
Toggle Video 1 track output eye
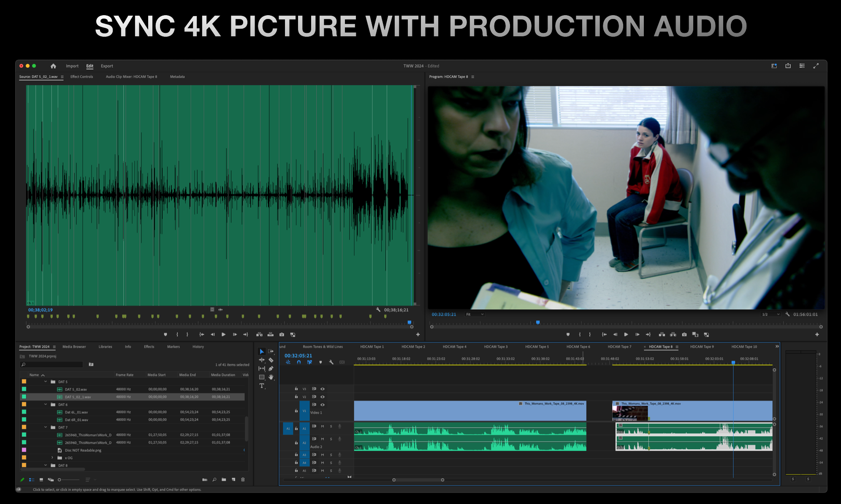(x=323, y=405)
